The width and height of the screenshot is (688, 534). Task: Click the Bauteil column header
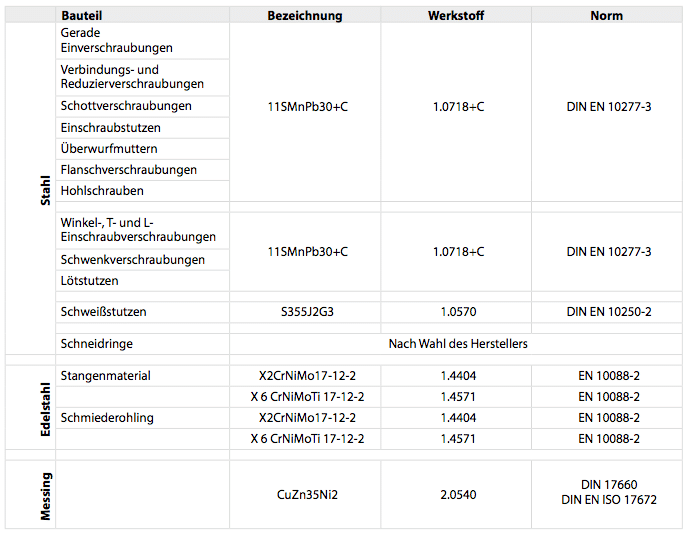[x=83, y=16]
